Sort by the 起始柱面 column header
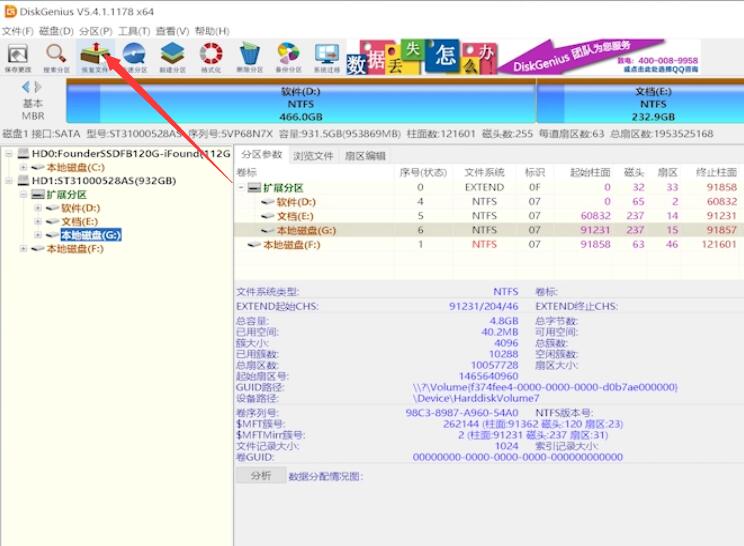The width and height of the screenshot is (744, 546). tap(590, 172)
